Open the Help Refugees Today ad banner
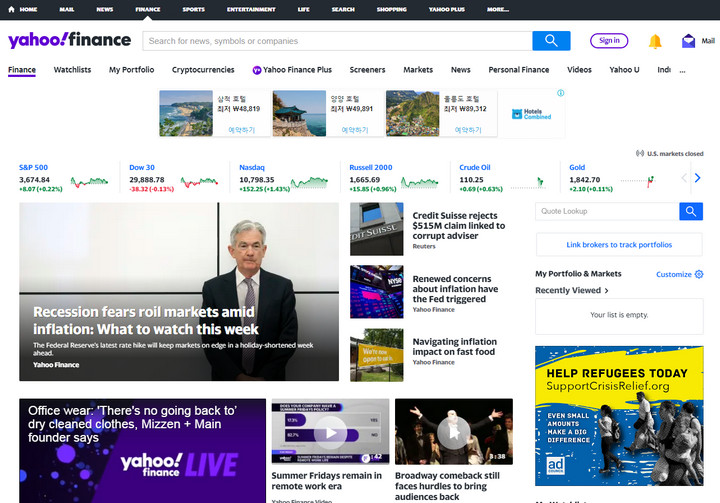The width and height of the screenshot is (720, 503). [x=619, y=416]
